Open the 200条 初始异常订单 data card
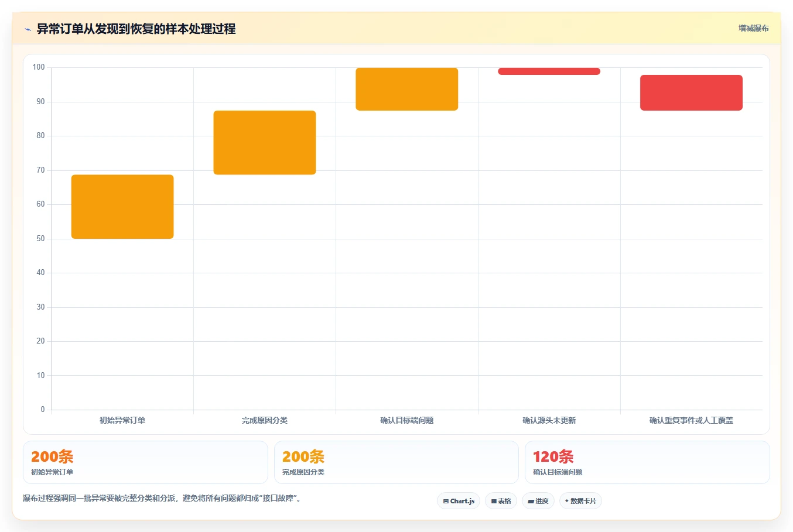This screenshot has width=793, height=532. (x=145, y=462)
